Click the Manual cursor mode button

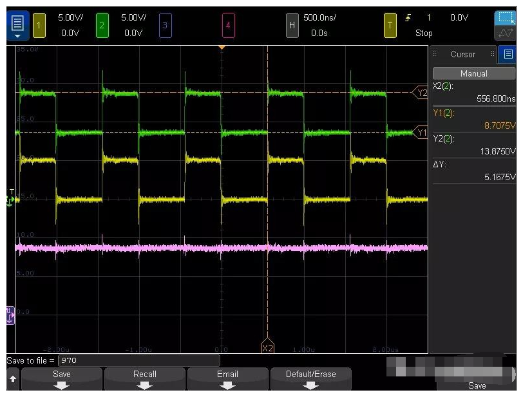474,73
